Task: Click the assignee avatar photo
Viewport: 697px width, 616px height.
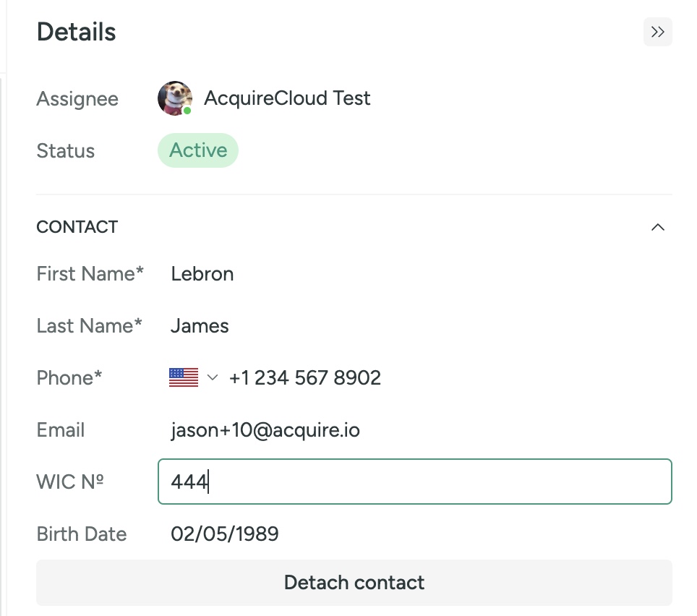Action: [x=175, y=98]
